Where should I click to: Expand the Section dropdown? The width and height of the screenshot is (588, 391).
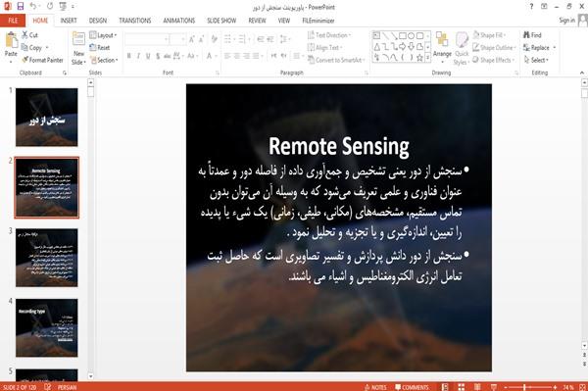pyautogui.click(x=104, y=60)
